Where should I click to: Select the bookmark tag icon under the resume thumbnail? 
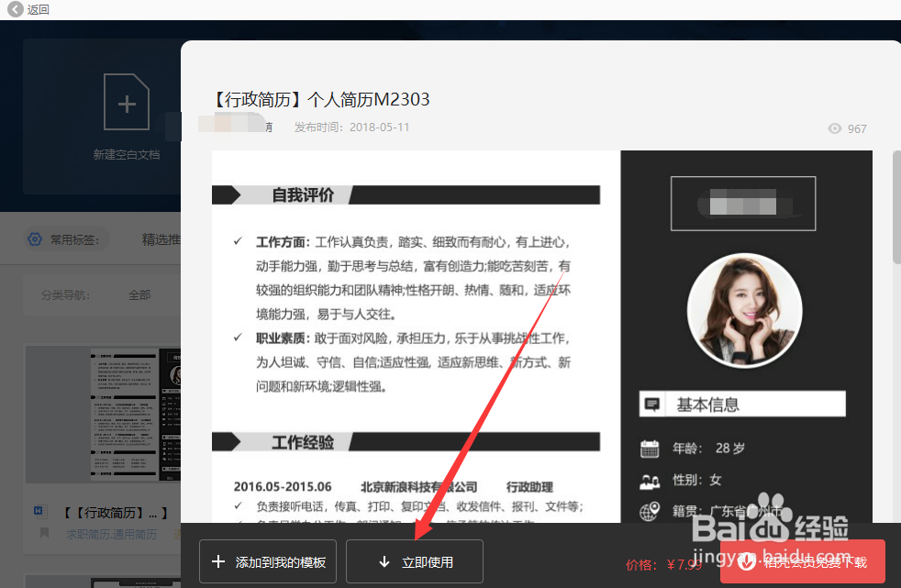(43, 533)
